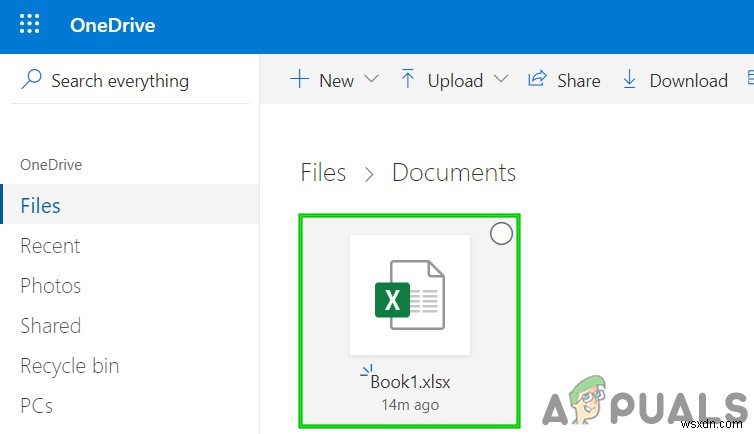Click the Documents breadcrumb
The image size is (754, 434).
tap(454, 173)
